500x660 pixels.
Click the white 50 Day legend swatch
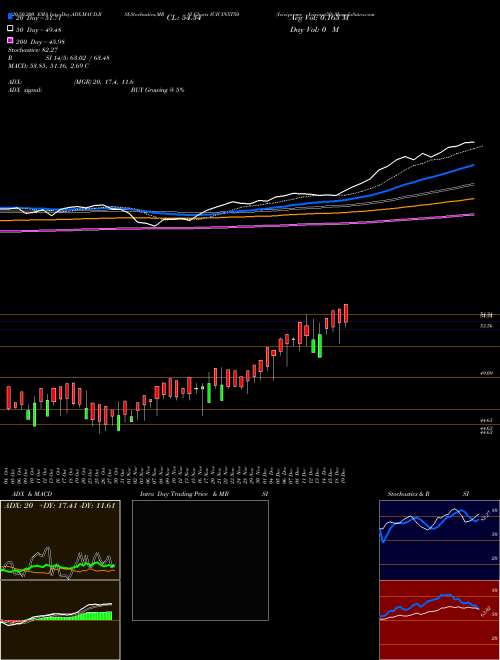(x=10, y=29)
